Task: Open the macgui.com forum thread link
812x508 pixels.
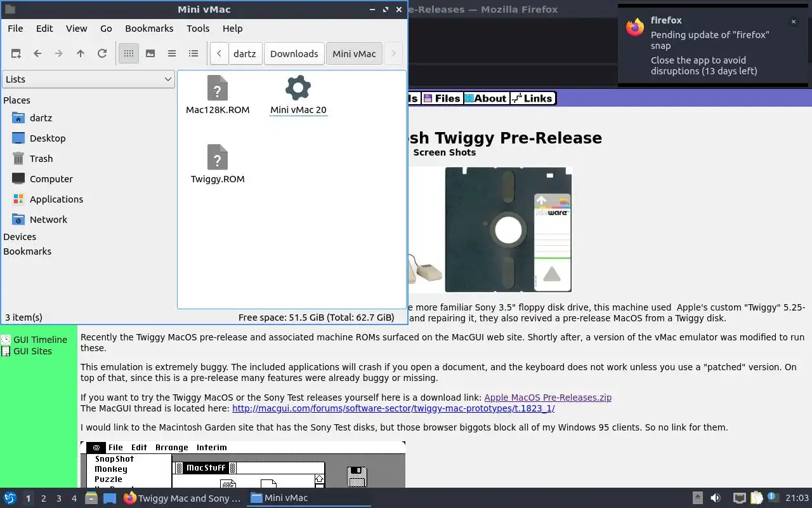Action: 393,408
